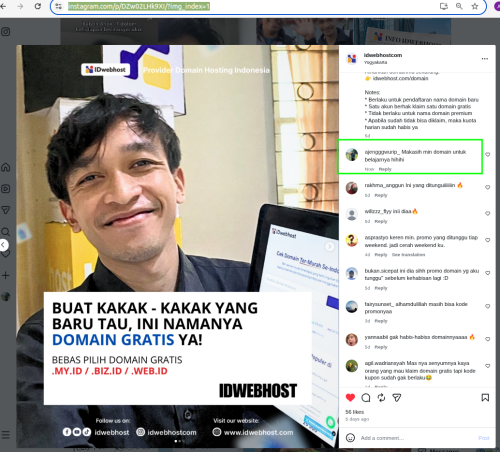Like bukan.sicepat's comment heart
The image size is (500, 452).
click(x=488, y=273)
